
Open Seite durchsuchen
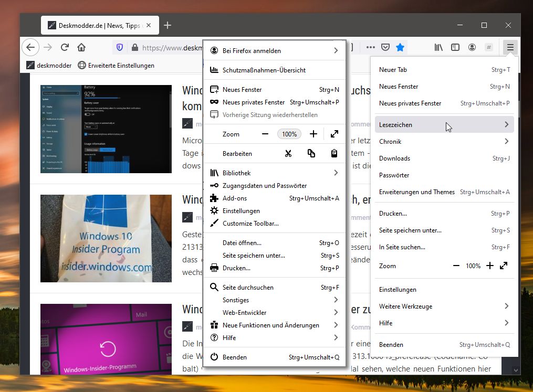pos(274,288)
